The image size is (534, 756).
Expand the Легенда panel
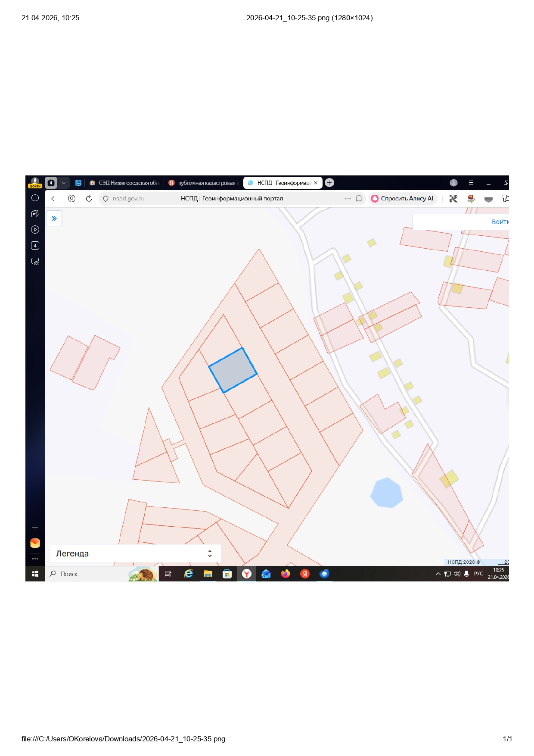[x=210, y=553]
